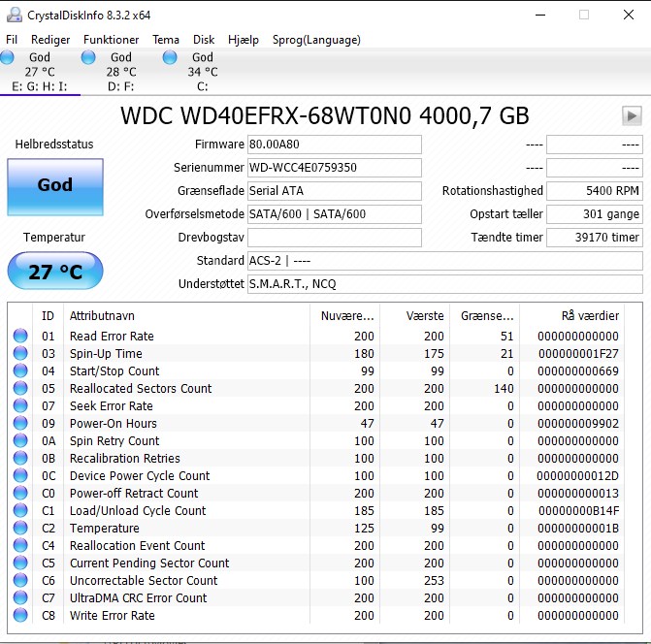Image resolution: width=651 pixels, height=644 pixels.
Task: Click the Grænse... column header
Action: coord(485,316)
